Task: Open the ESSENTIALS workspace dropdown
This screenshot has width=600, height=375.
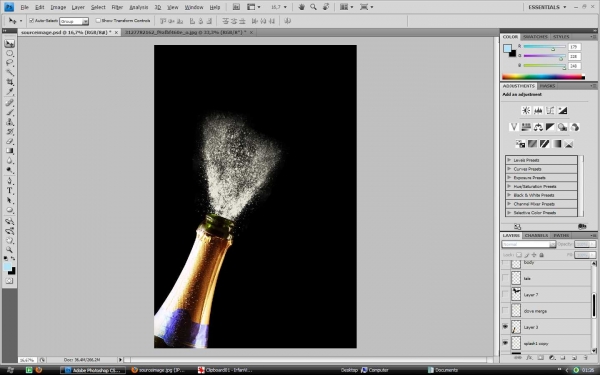Action: [x=547, y=7]
